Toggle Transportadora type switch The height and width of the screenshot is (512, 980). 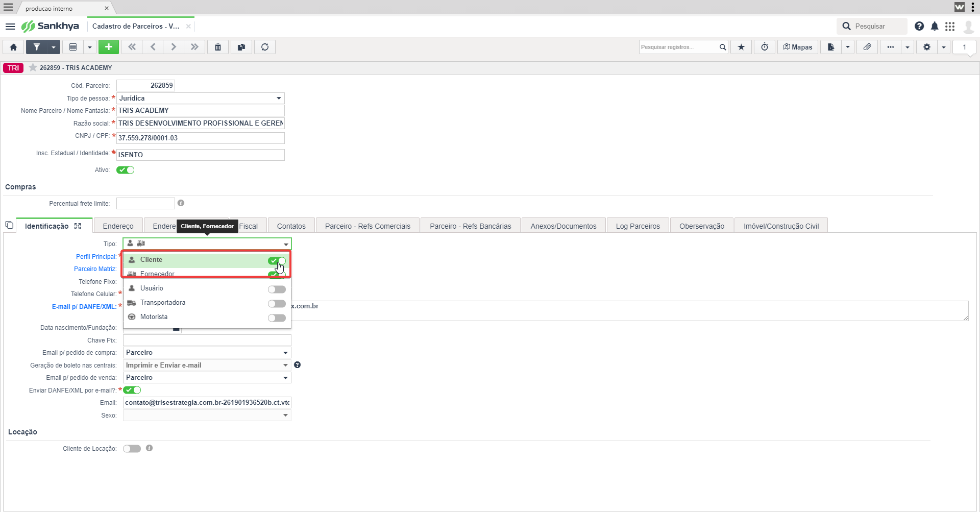tap(277, 304)
